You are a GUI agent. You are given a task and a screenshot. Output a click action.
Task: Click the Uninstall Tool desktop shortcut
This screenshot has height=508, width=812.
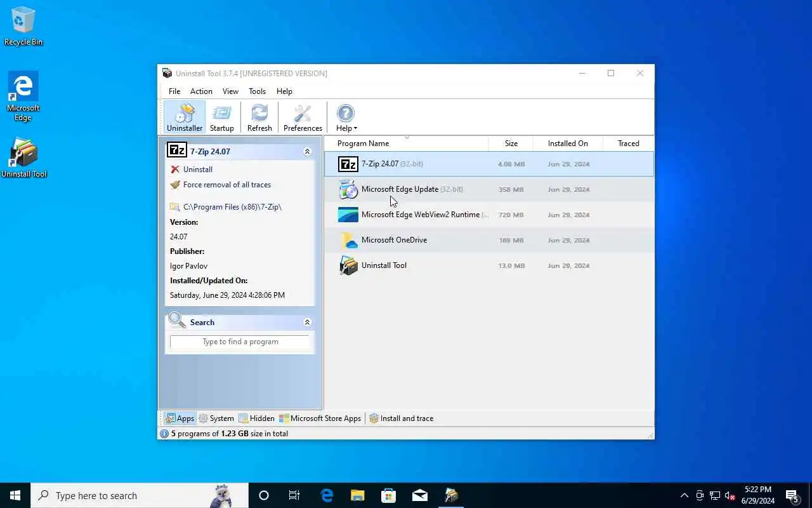(24, 157)
